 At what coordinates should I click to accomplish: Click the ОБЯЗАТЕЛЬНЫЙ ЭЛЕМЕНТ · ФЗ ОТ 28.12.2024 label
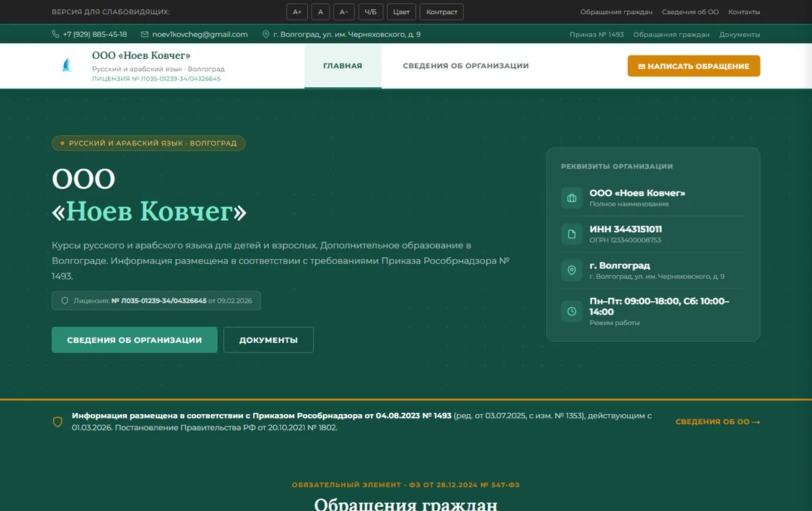pos(406,485)
